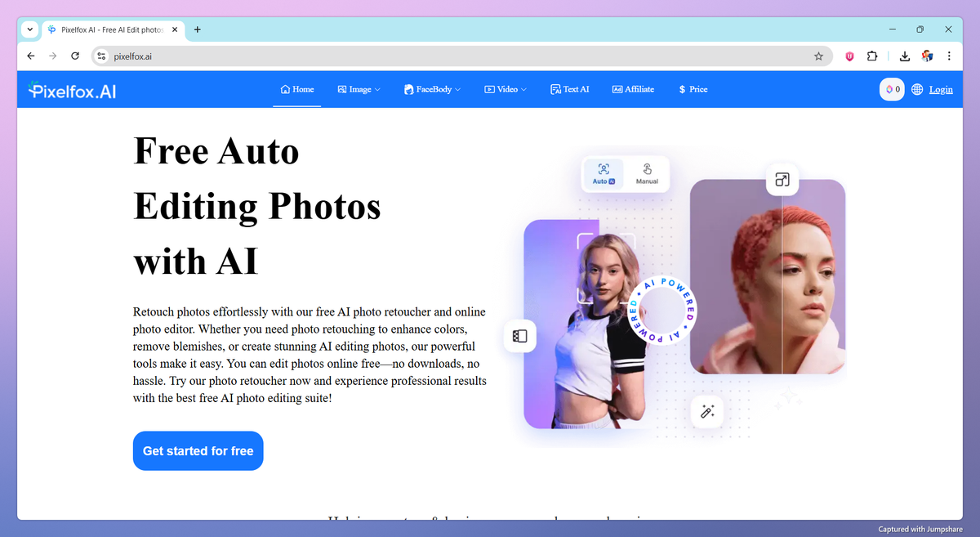Viewport: 980px width, 537px height.
Task: Click the Pixelfox.AI logo
Action: (x=72, y=90)
